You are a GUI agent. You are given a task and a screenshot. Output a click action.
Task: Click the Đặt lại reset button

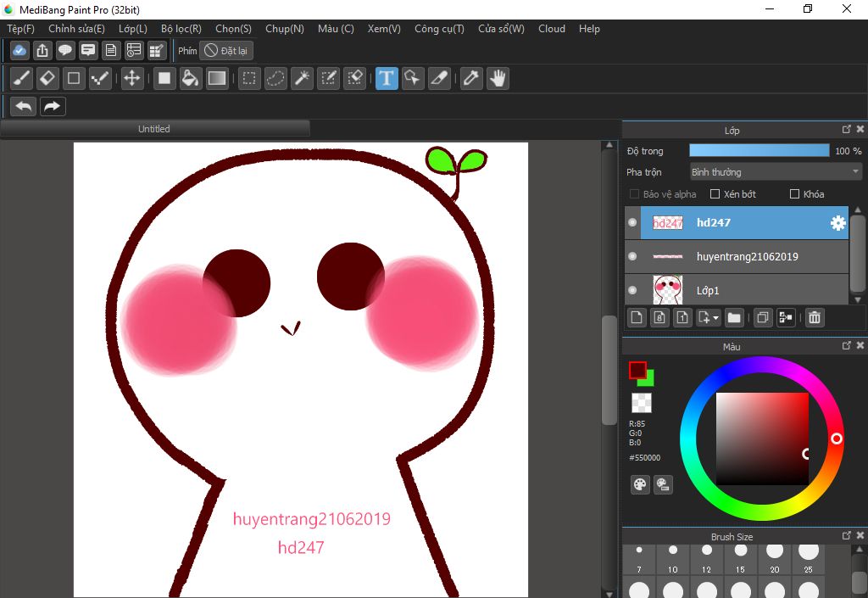[x=226, y=51]
